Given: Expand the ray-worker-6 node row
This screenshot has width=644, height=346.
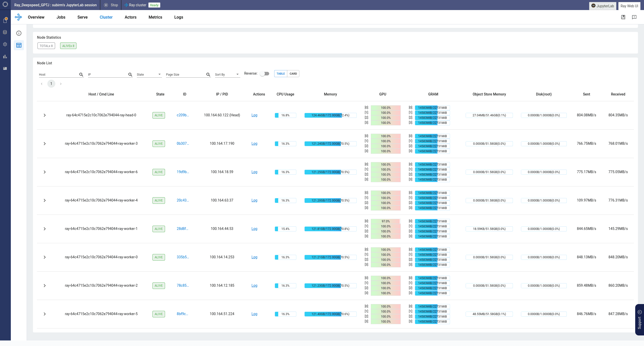Looking at the screenshot, I should coord(45,172).
